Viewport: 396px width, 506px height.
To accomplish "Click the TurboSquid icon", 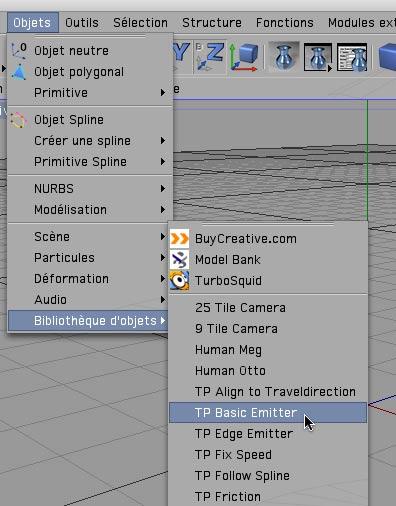I will click(179, 281).
